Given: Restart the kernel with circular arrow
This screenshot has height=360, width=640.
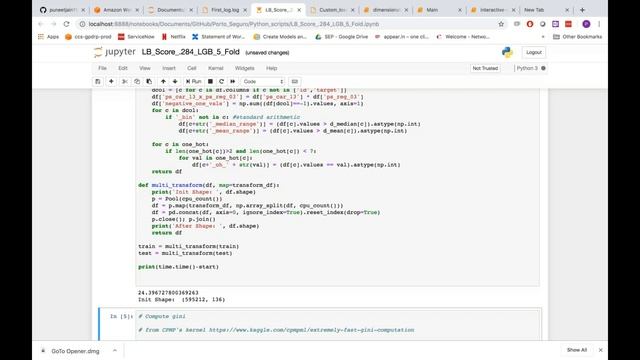Looking at the screenshot, I should [x=222, y=82].
